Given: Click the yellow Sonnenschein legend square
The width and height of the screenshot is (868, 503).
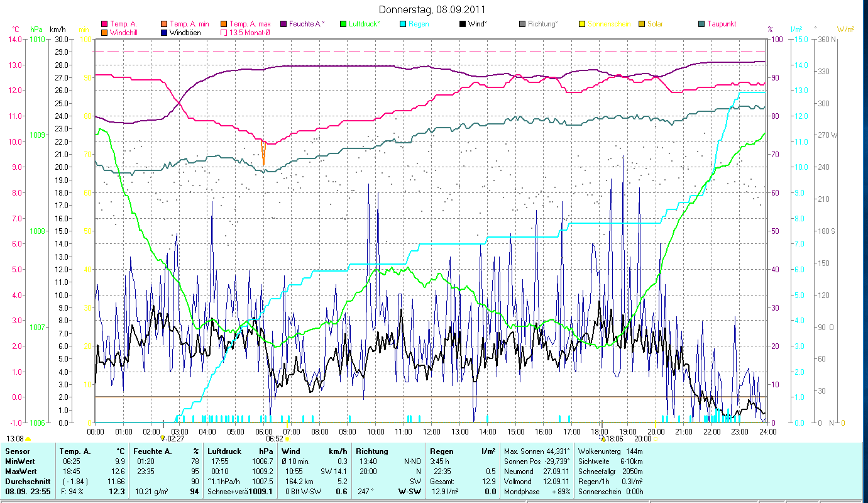Looking at the screenshot, I should 582,25.
